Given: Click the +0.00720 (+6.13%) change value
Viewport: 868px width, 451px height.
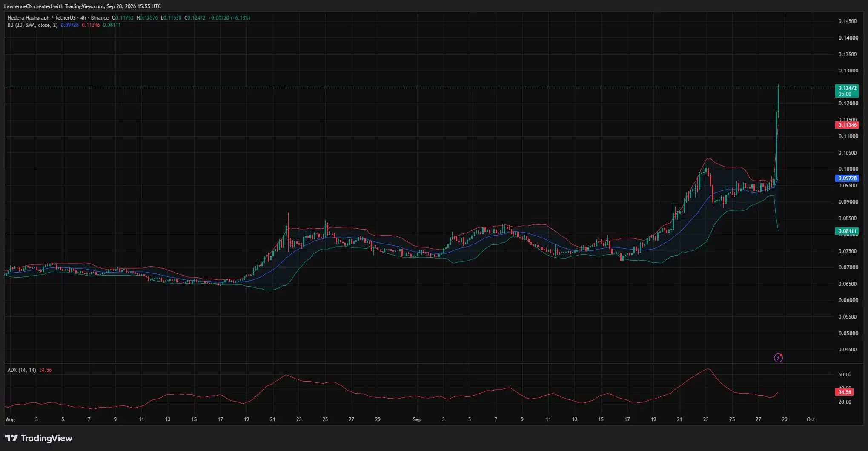Looking at the screenshot, I should click(229, 18).
